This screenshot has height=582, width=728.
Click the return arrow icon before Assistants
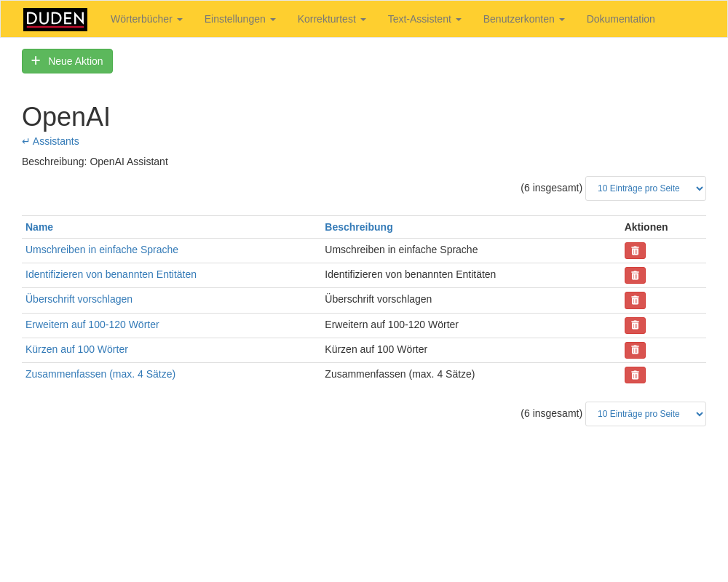25,141
